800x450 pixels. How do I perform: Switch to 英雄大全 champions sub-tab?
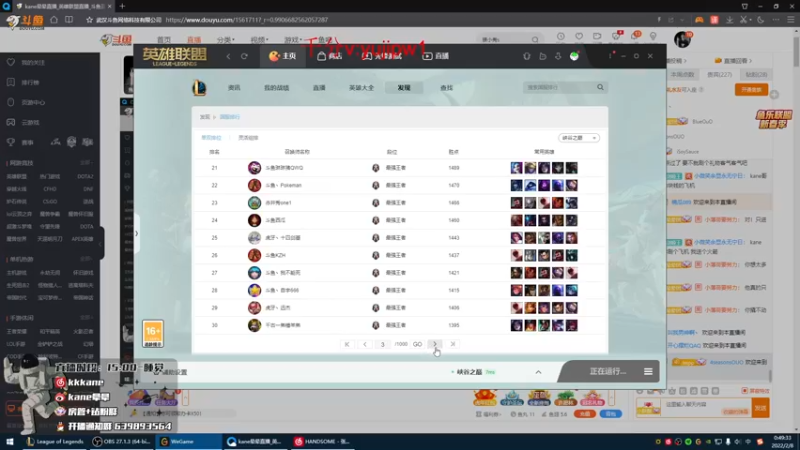tap(361, 88)
